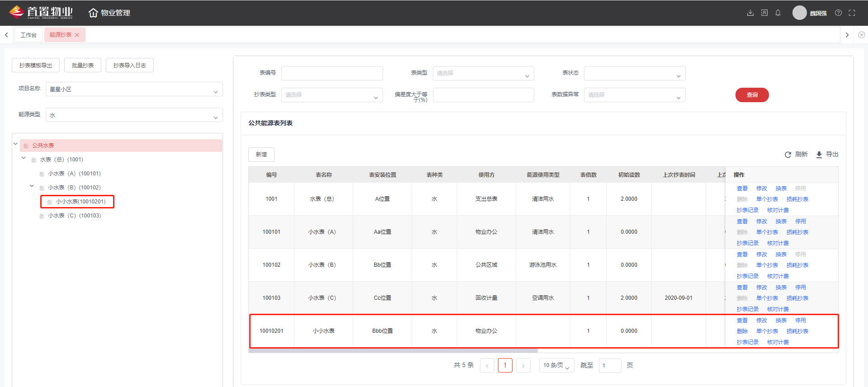Click 单个抄表 in row 1001
This screenshot has width=868, height=387.
767,199
